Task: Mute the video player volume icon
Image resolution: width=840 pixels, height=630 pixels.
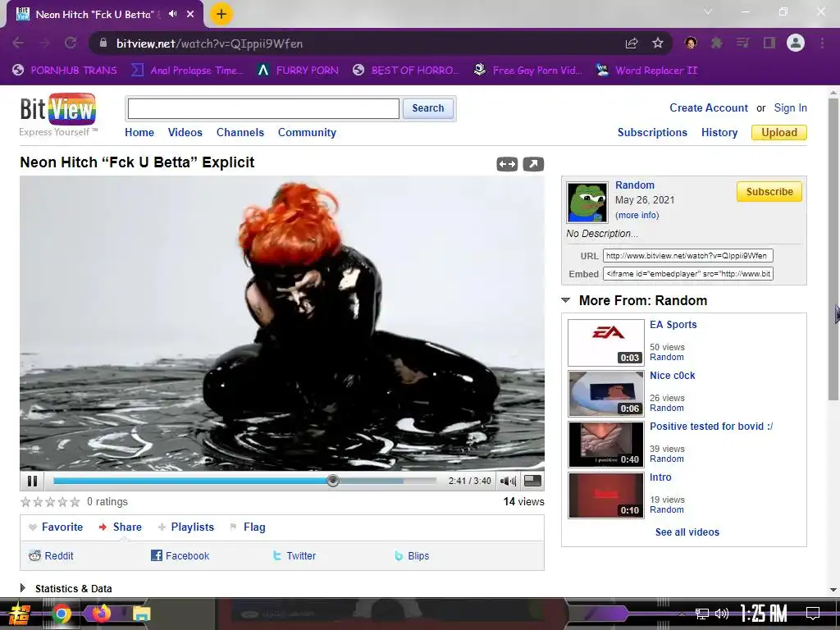Action: 508,481
